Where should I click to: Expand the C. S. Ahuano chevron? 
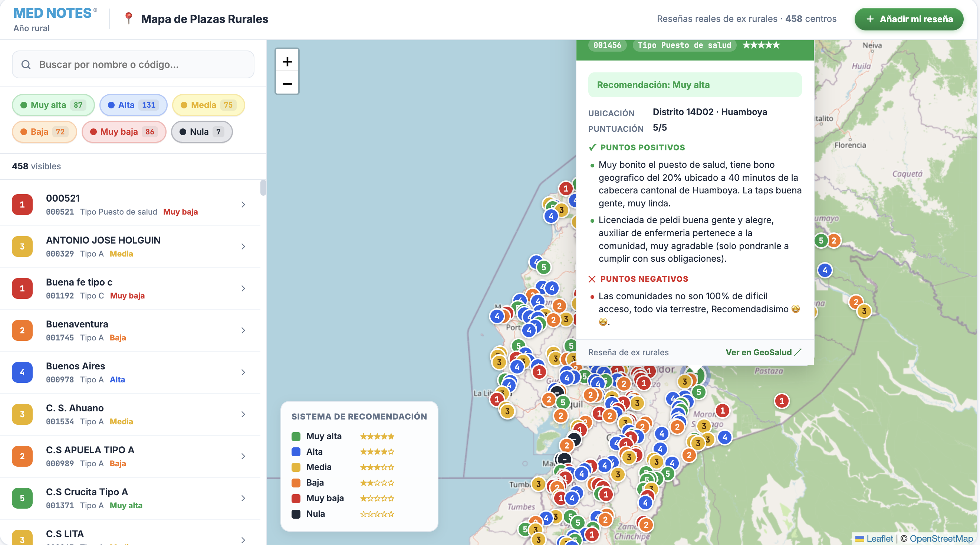tap(243, 414)
